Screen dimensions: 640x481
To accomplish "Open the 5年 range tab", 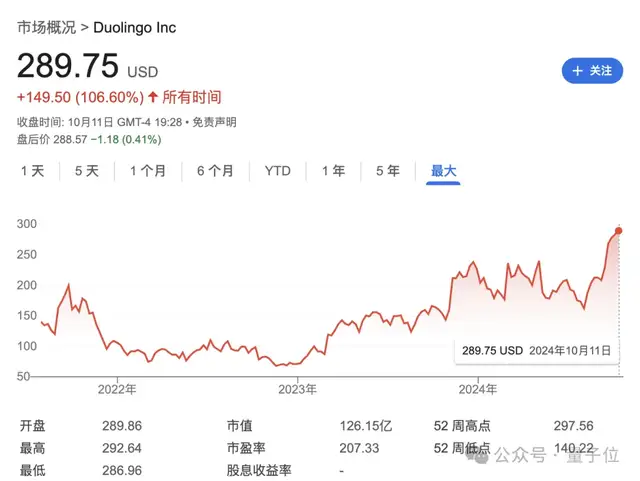I will pos(387,171).
